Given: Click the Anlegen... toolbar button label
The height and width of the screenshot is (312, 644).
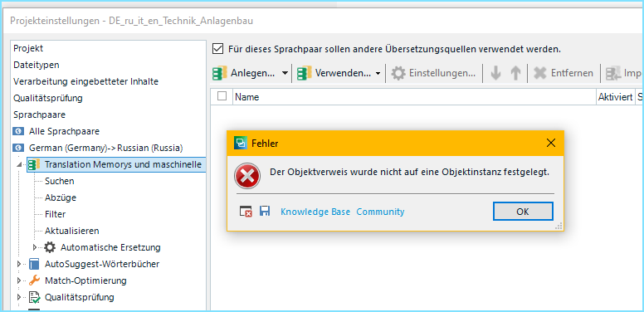Looking at the screenshot, I should pos(252,74).
